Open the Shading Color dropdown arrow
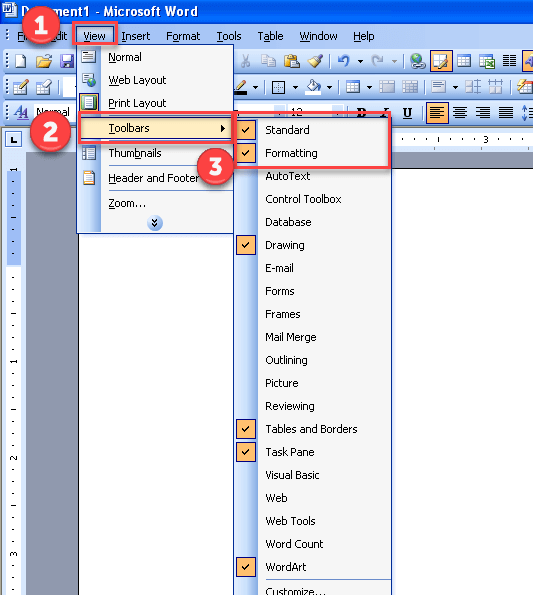Viewport: 533px width, 595px height. 330,87
